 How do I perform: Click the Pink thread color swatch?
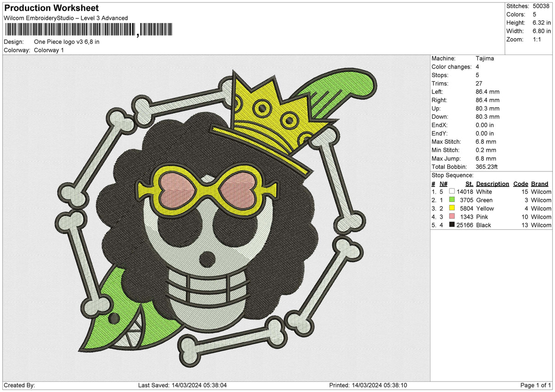coord(452,216)
